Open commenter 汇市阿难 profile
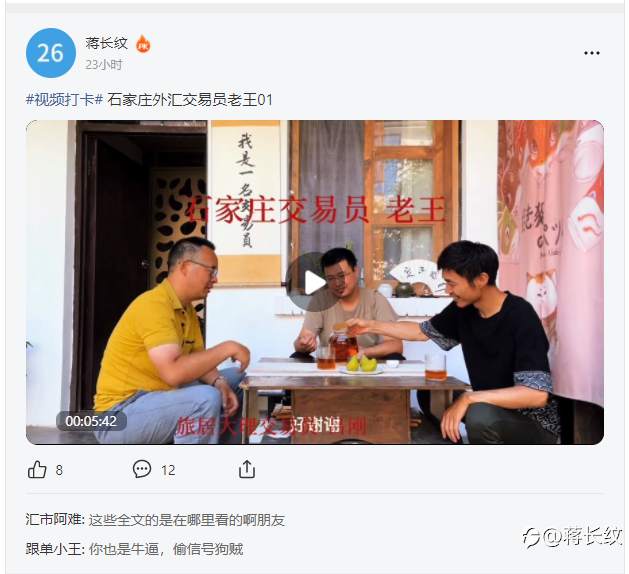 (53, 520)
